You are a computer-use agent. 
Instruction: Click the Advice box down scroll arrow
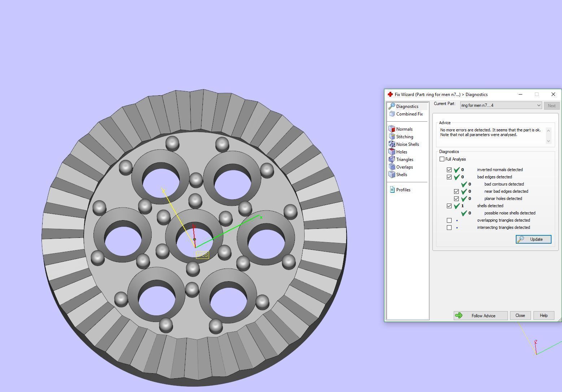pos(549,141)
